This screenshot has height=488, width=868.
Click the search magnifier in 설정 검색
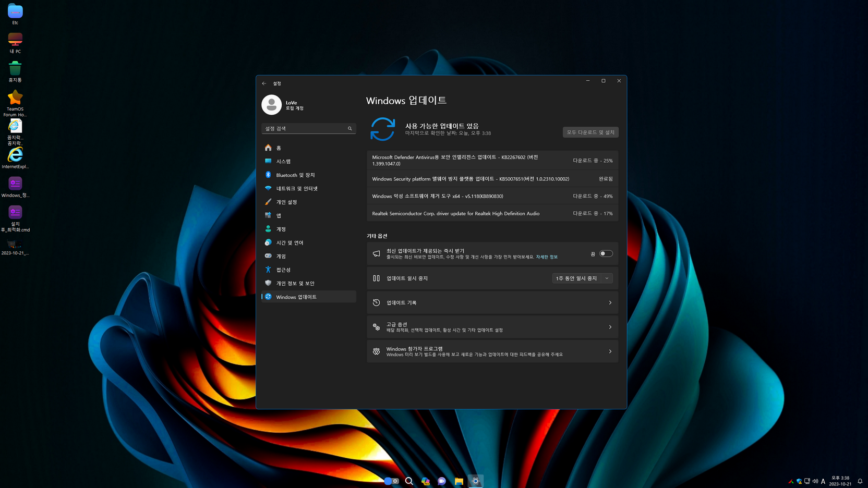350,128
